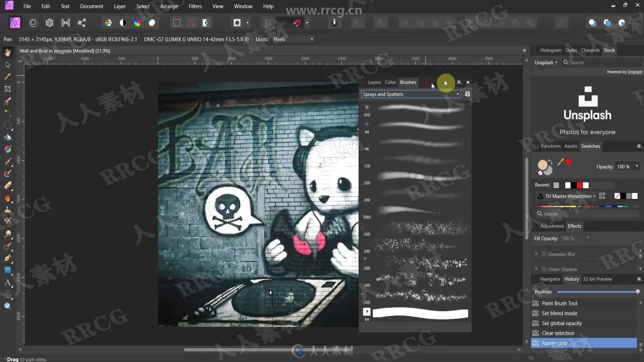
Task: Click the Unsplash stock Search field
Action: tap(602, 63)
